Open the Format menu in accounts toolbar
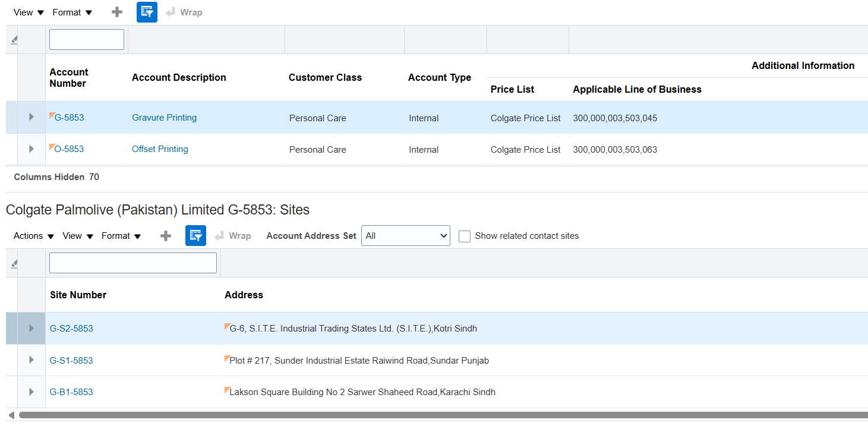868x426 pixels. pos(72,12)
